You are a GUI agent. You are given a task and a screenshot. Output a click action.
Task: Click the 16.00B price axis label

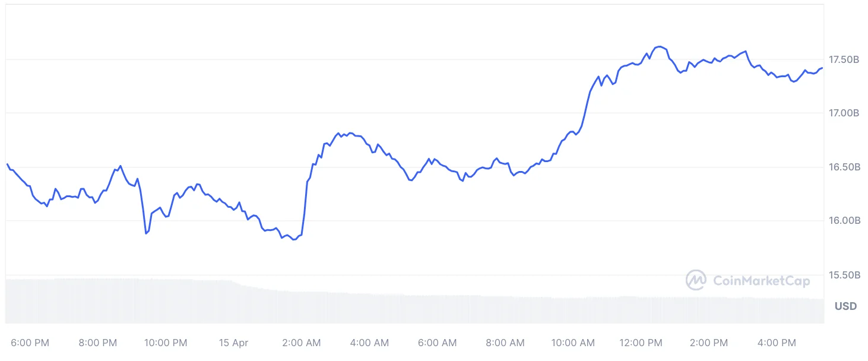844,221
